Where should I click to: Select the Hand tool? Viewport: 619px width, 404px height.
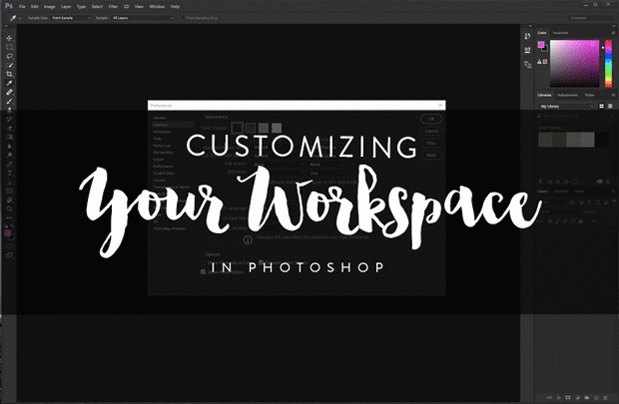pos(9,200)
